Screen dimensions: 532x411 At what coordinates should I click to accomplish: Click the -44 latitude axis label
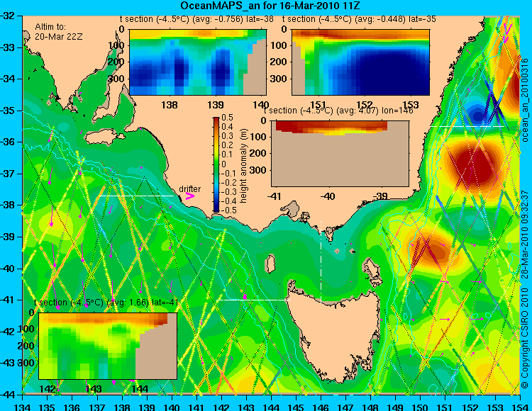(x=8, y=395)
